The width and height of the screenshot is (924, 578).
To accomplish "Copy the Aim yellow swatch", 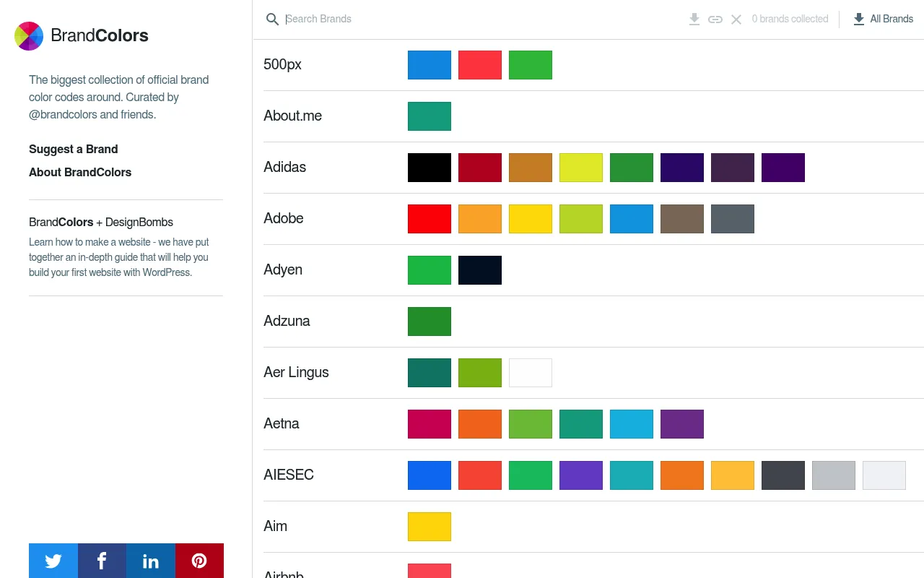I will (x=430, y=527).
